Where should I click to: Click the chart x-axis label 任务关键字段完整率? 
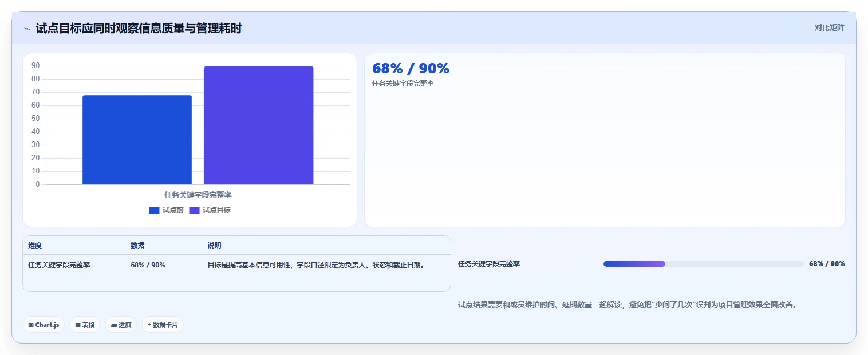click(x=198, y=195)
